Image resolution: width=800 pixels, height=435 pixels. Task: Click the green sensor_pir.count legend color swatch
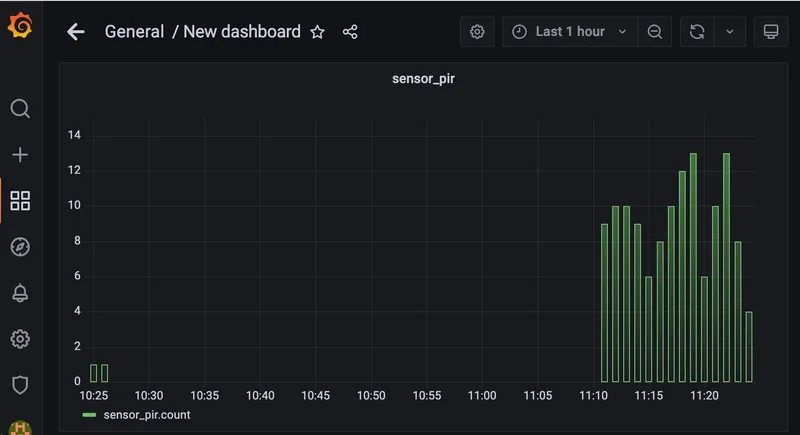(89, 415)
